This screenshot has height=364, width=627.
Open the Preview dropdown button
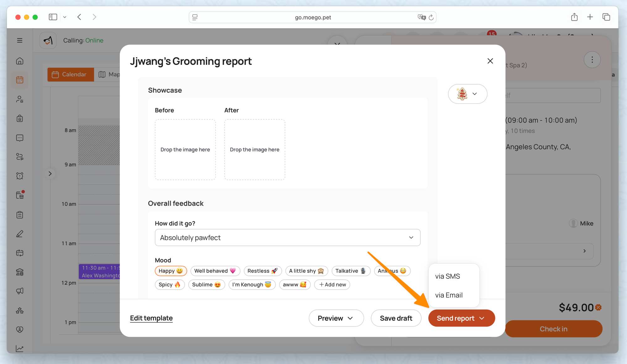pyautogui.click(x=336, y=318)
